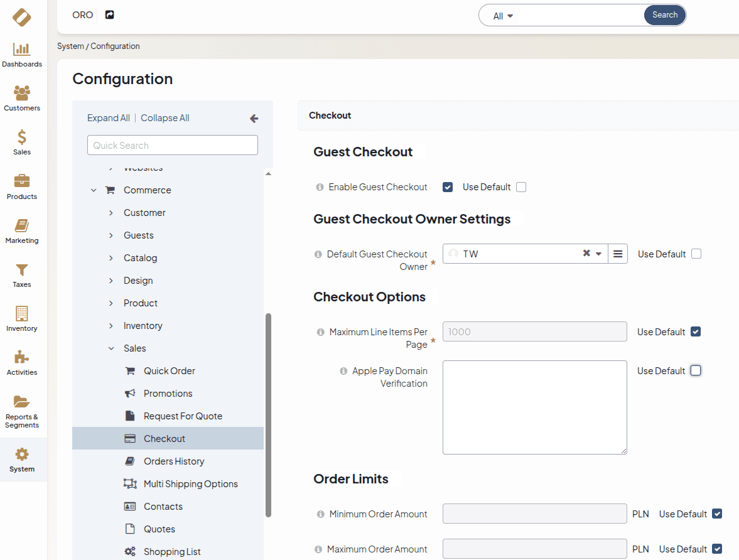Open the Products briefcase icon
Image resolution: width=739 pixels, height=560 pixels.
pos(22,181)
